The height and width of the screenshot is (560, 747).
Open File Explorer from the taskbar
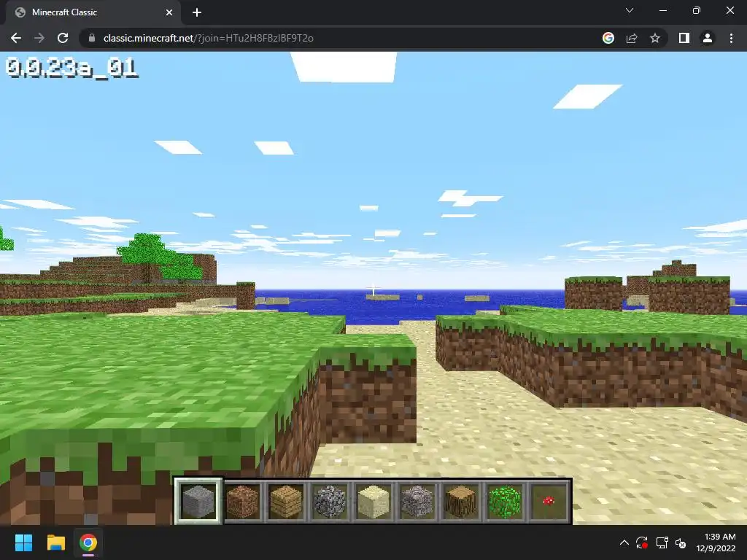point(55,542)
